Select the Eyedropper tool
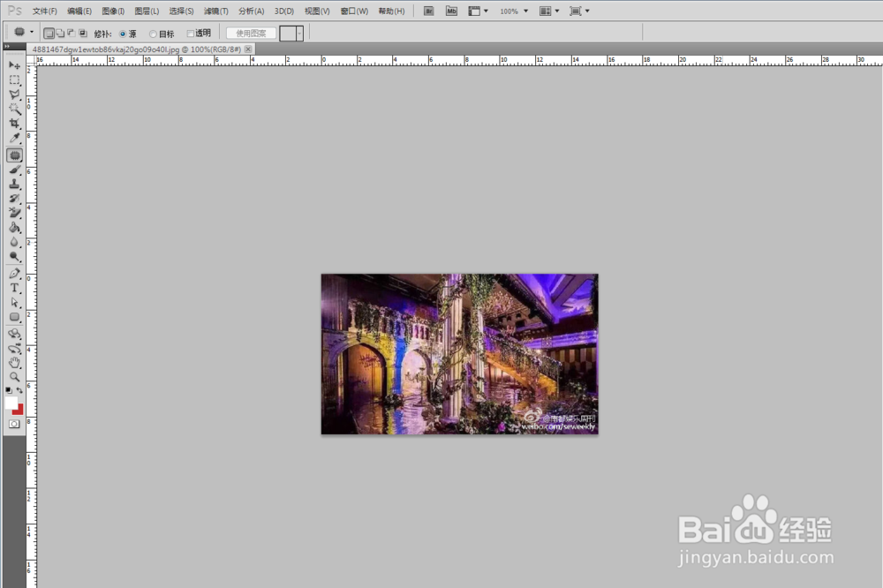 pyautogui.click(x=14, y=138)
